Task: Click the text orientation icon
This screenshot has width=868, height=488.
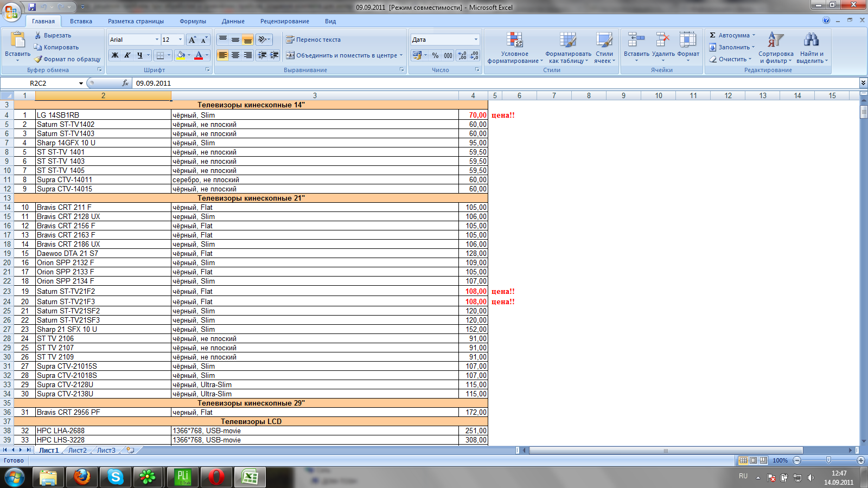Action: pyautogui.click(x=263, y=40)
